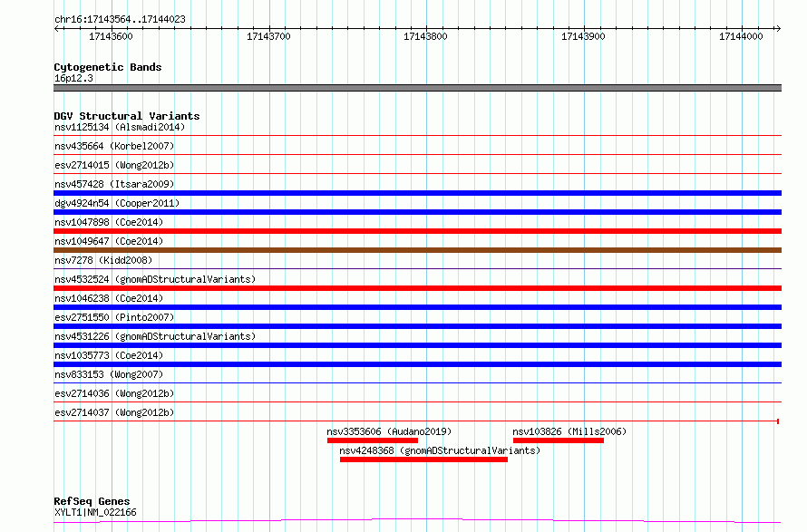
Task: Click the nsv4532524 gnomAD variant label
Action: coord(155,279)
